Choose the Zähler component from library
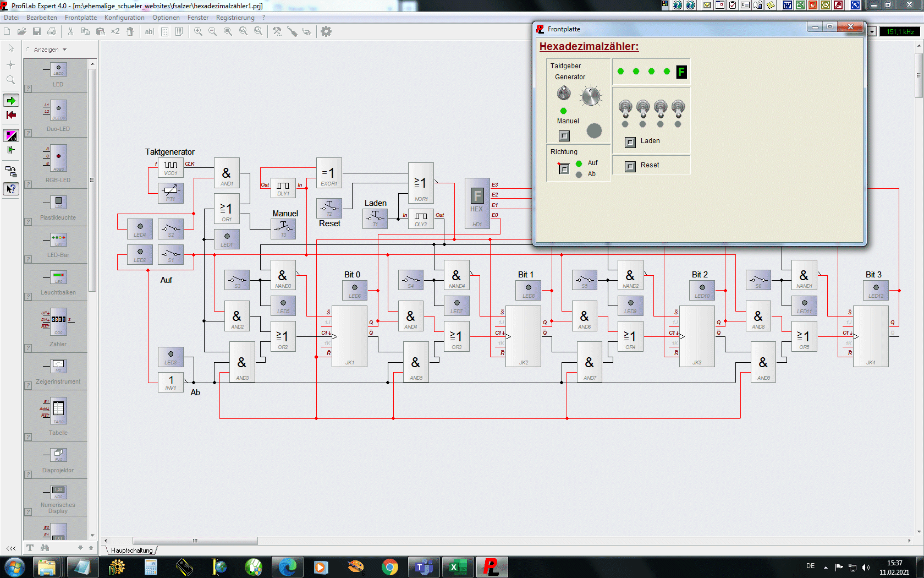This screenshot has width=924, height=578. coord(58,327)
